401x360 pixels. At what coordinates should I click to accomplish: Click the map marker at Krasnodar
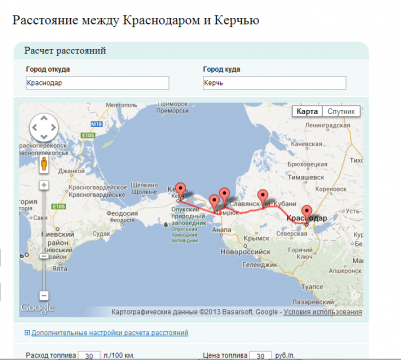[x=307, y=215]
